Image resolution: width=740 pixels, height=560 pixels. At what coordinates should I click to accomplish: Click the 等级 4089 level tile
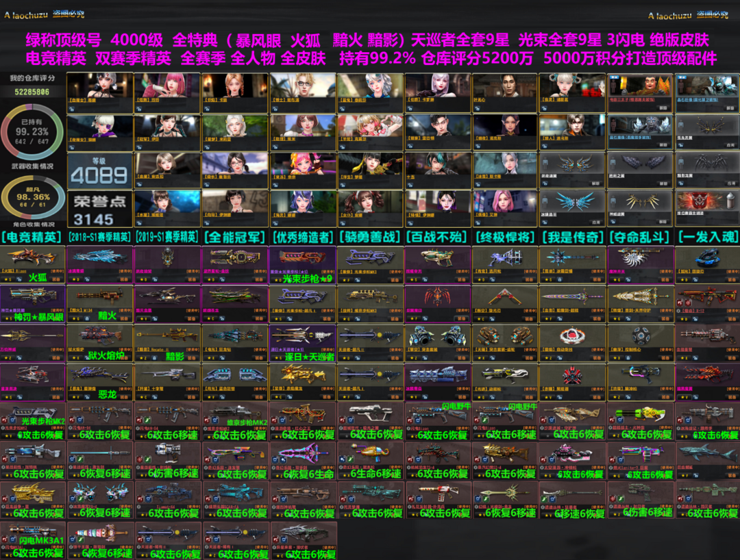(x=99, y=170)
